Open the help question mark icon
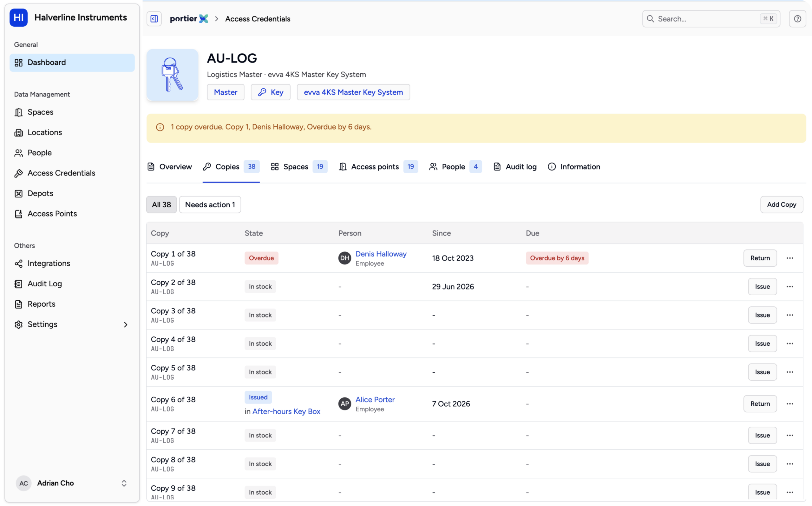 [x=797, y=19]
